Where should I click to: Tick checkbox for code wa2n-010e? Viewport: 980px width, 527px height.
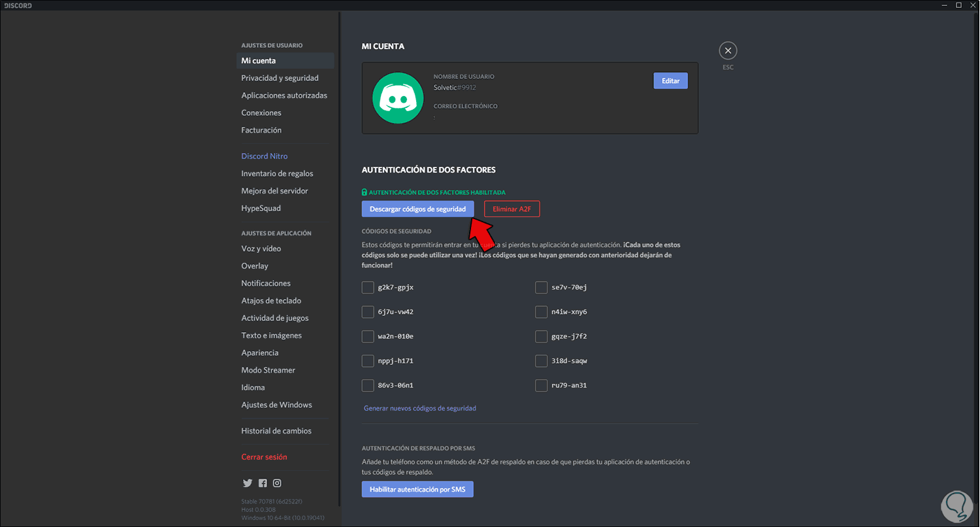(x=368, y=337)
